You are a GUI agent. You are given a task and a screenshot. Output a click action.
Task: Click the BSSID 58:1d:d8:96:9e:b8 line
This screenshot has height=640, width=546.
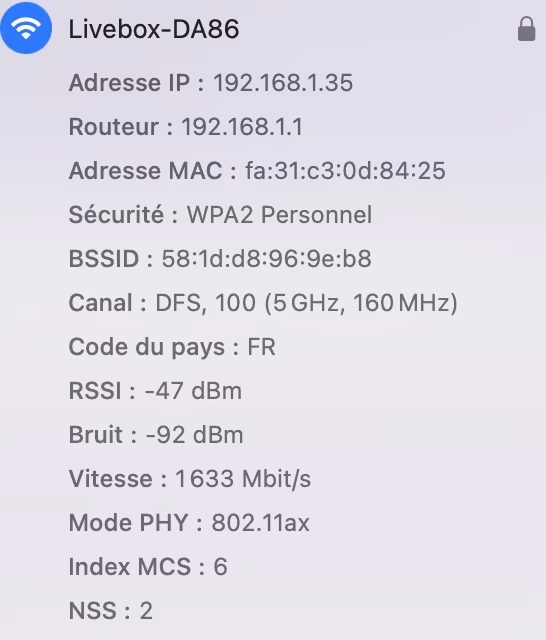click(220, 259)
